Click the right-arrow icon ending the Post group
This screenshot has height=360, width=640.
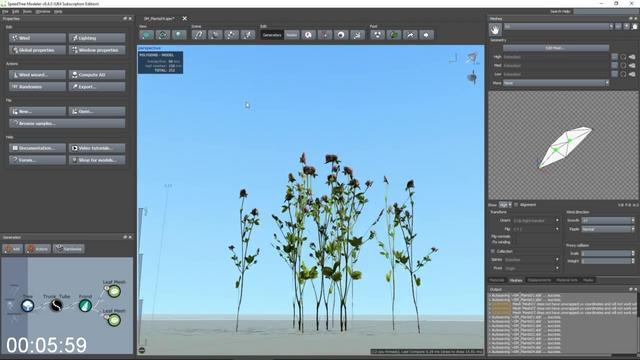coord(426,35)
